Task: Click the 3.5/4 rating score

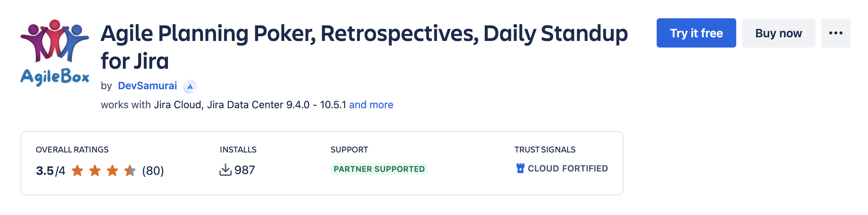Action: click(50, 171)
